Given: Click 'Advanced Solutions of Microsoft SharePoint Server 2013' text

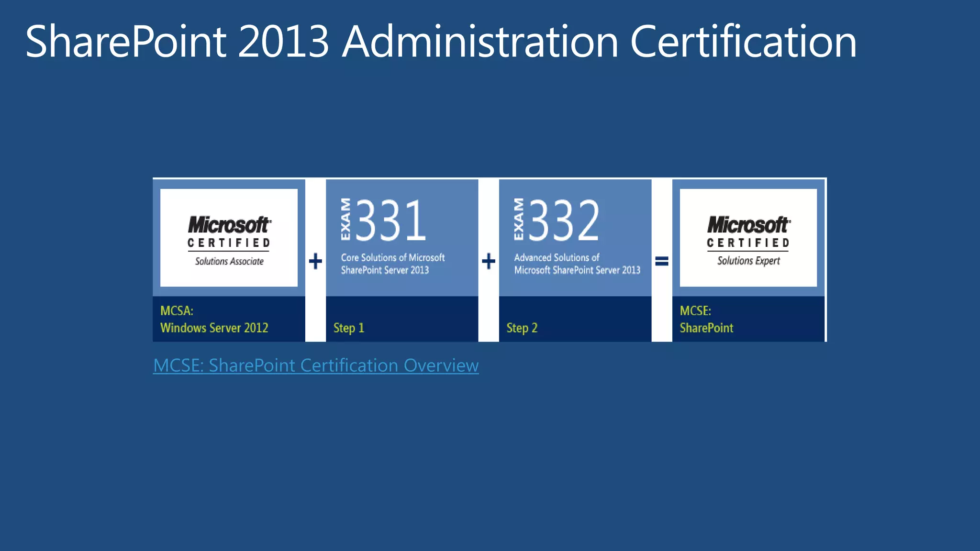Looking at the screenshot, I should tap(577, 264).
